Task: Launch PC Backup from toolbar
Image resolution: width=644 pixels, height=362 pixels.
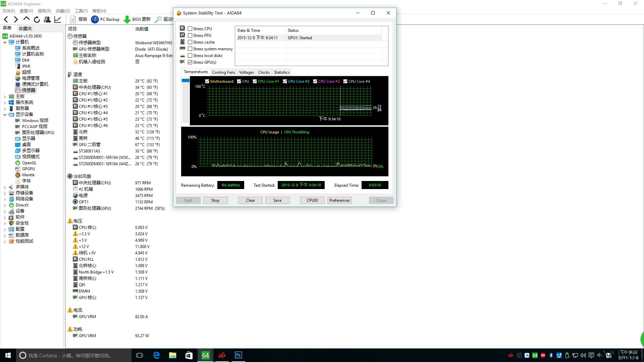Action: [x=105, y=19]
